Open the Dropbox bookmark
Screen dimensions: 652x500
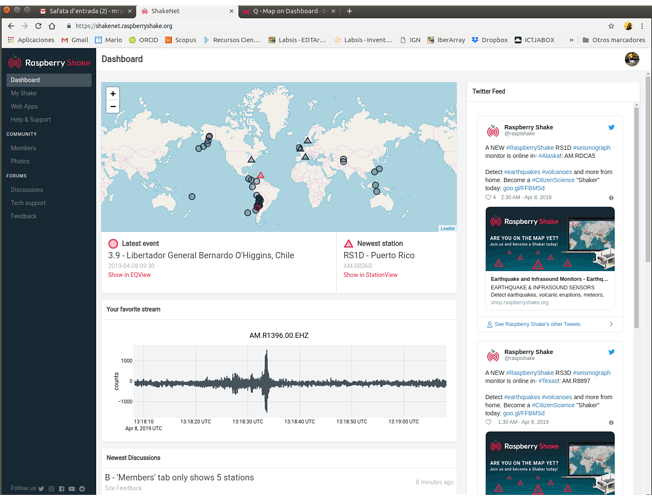pyautogui.click(x=489, y=40)
